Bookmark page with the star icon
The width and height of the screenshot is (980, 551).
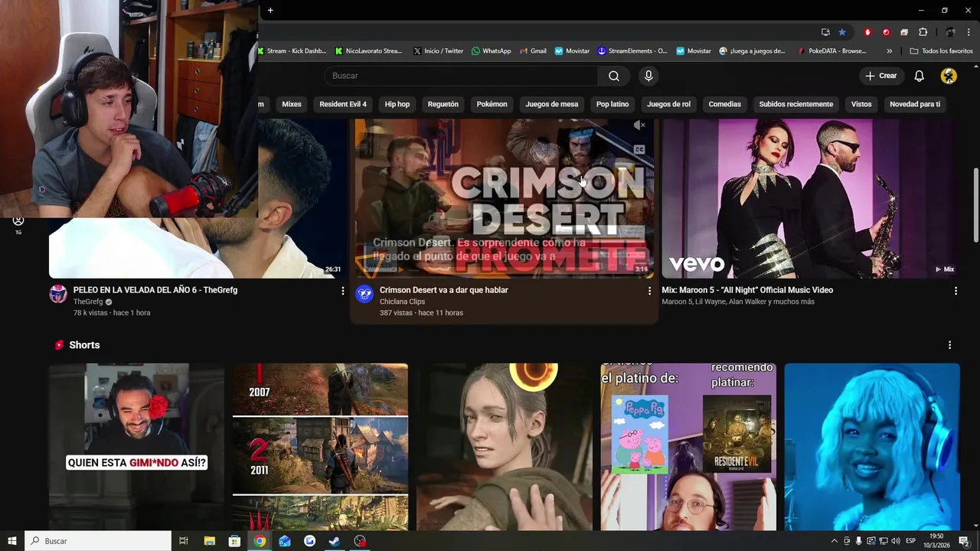[x=842, y=32]
